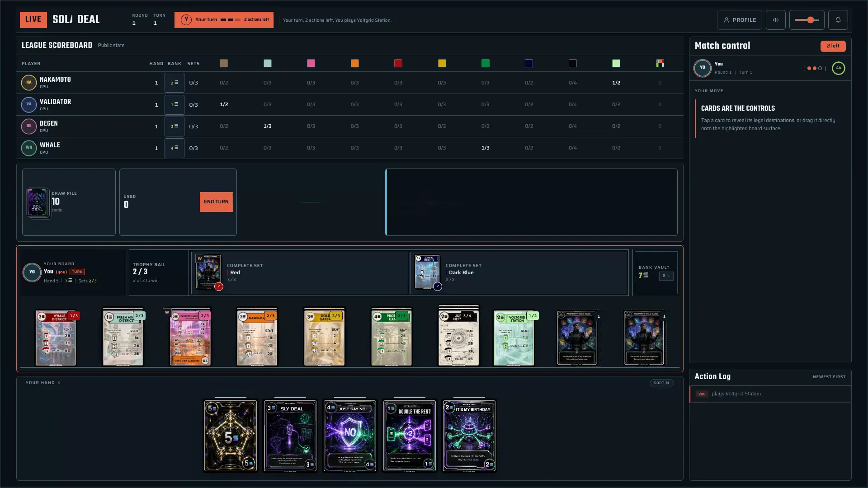Viewport: 868px width, 488px height.
Task: Adjust the volume slider
Action: (x=807, y=20)
